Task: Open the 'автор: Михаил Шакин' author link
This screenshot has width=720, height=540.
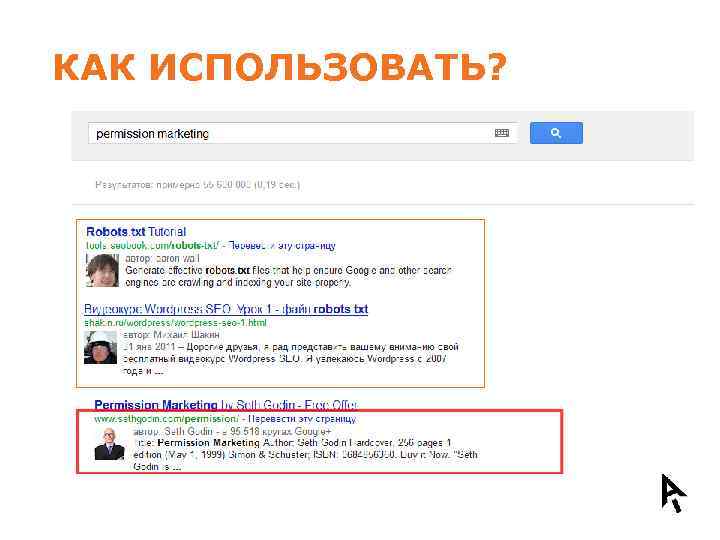Action: tap(171, 335)
